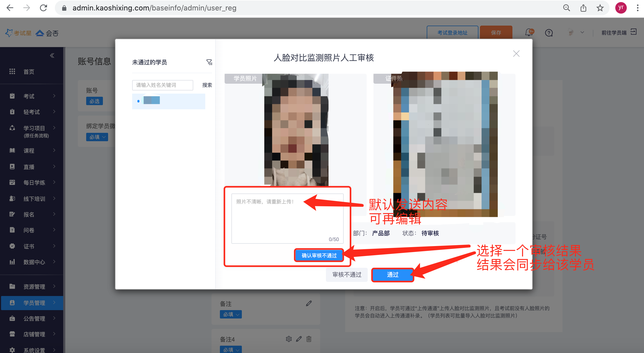This screenshot has height=353, width=644.
Task: Open the gear settings icon for 备注4
Action: click(x=289, y=339)
